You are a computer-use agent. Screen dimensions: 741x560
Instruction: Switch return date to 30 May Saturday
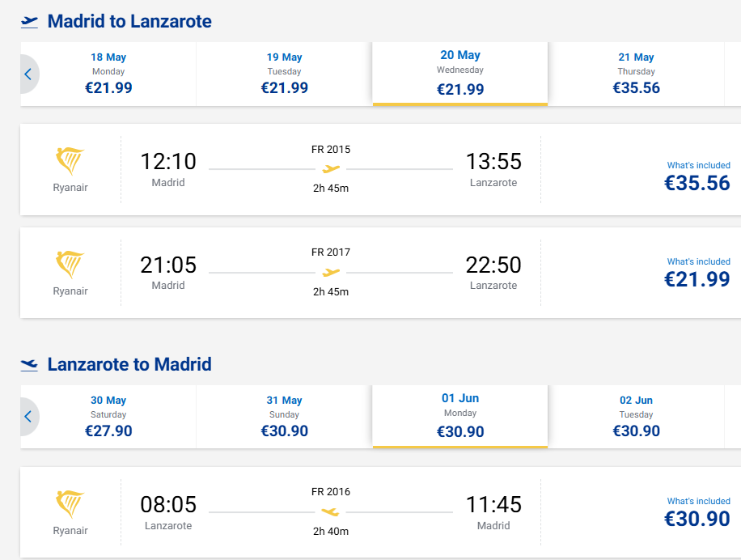(108, 417)
